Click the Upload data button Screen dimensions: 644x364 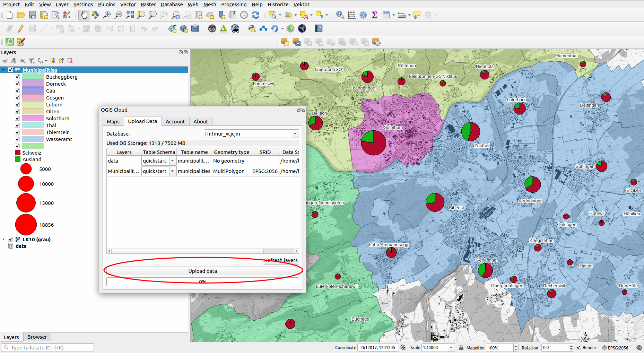click(202, 271)
